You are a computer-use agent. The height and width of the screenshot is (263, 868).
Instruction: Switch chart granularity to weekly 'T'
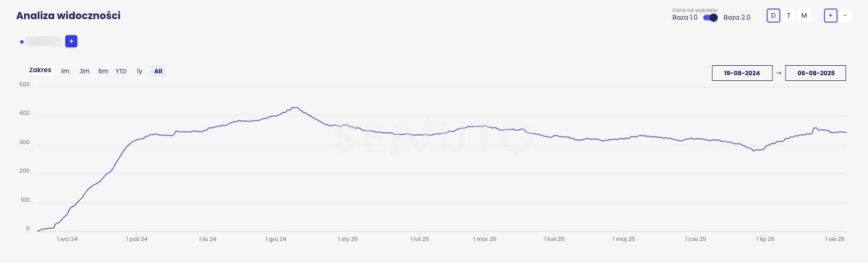[789, 16]
